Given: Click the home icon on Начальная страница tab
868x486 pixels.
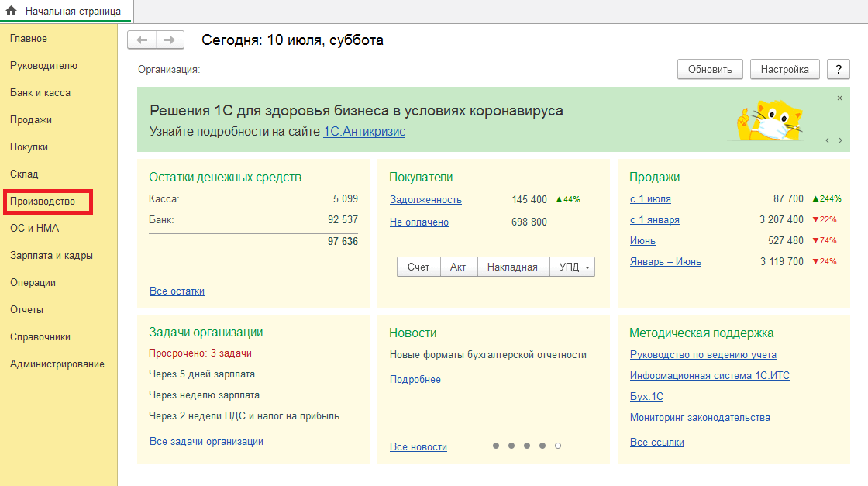Looking at the screenshot, I should point(12,11).
